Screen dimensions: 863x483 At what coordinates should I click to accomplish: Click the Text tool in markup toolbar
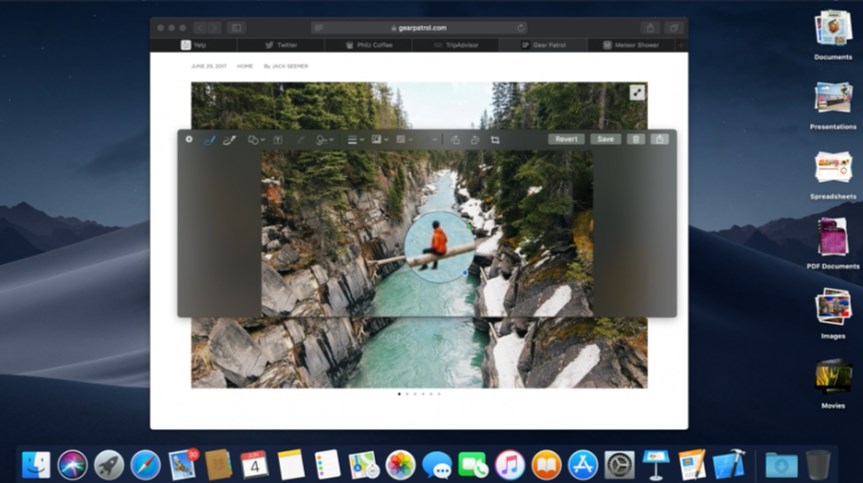pyautogui.click(x=278, y=140)
